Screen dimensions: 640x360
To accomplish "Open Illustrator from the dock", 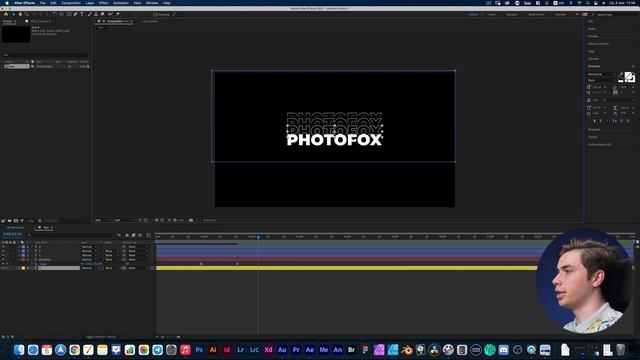I will click(x=213, y=350).
